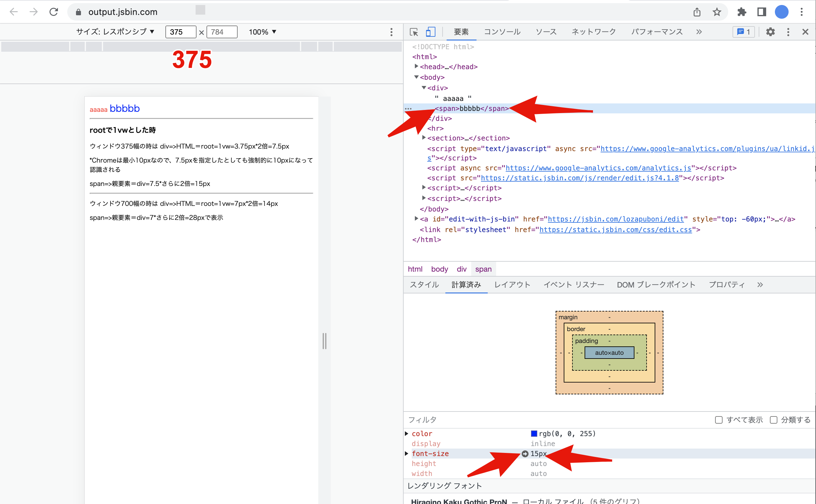Open the 100% zoom dropdown
Image resolution: width=816 pixels, height=504 pixels.
263,32
